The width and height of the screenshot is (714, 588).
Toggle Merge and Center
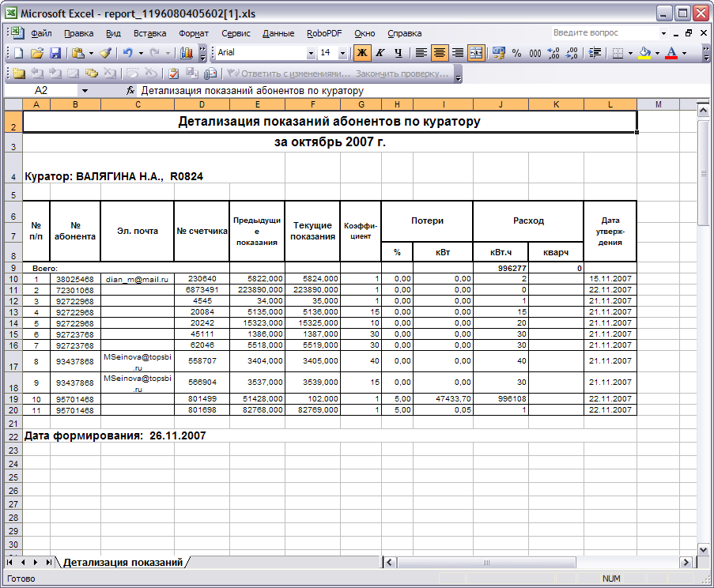pos(476,53)
